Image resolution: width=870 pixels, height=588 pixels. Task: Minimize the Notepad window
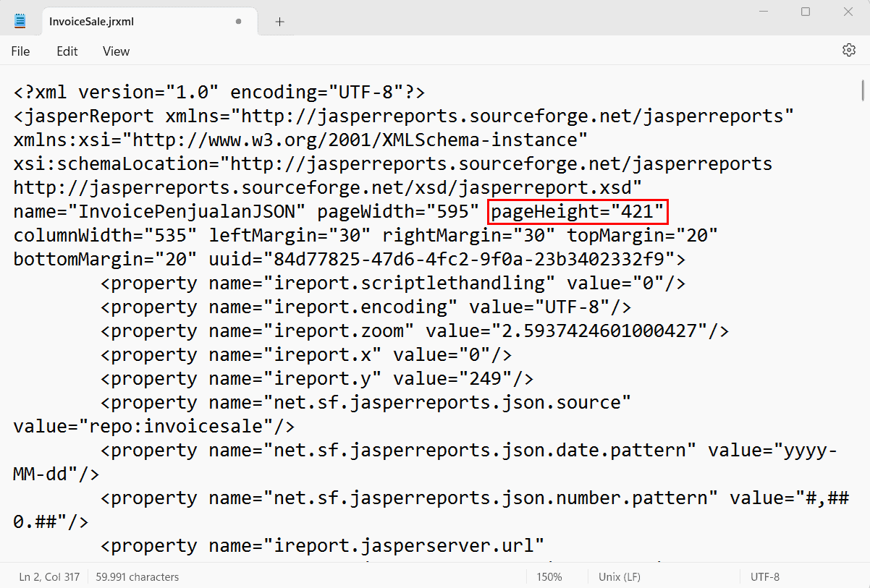(x=762, y=12)
